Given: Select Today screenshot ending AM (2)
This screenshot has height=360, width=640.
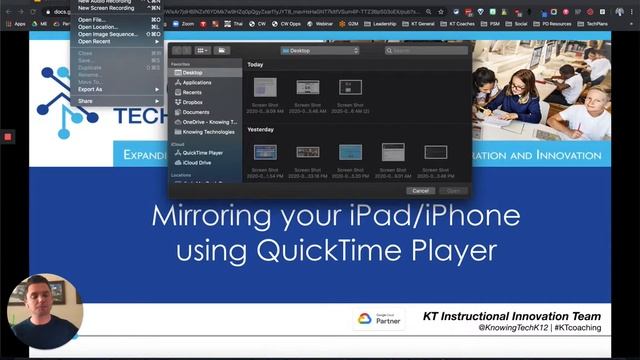Looking at the screenshot, I should pos(350,95).
